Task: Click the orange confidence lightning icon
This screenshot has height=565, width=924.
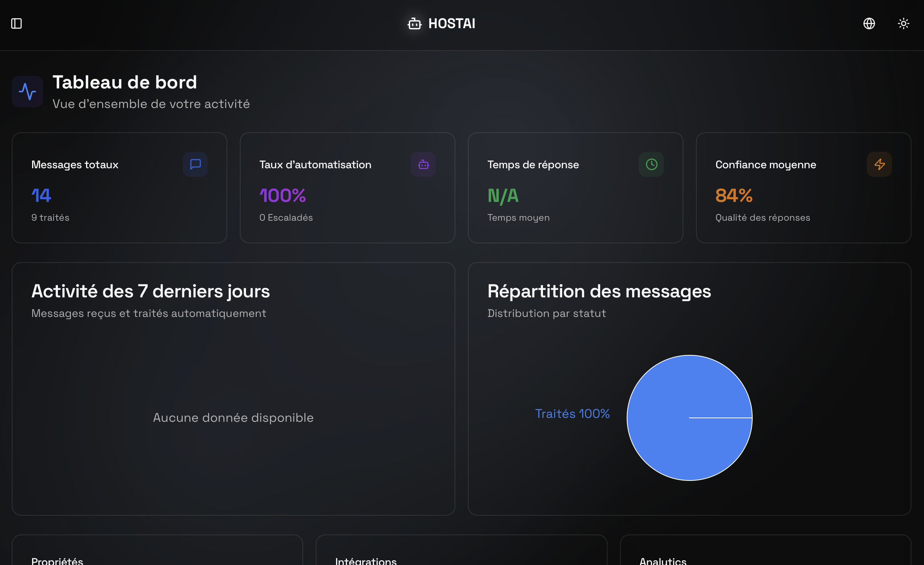Action: [879, 164]
